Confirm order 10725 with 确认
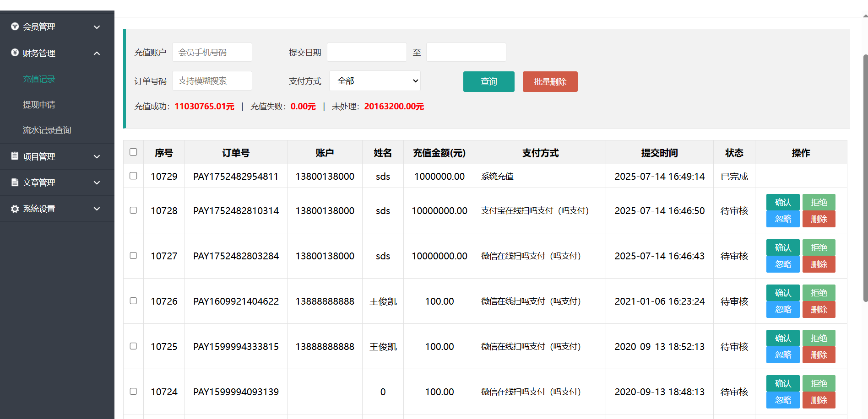868x419 pixels. 783,338
